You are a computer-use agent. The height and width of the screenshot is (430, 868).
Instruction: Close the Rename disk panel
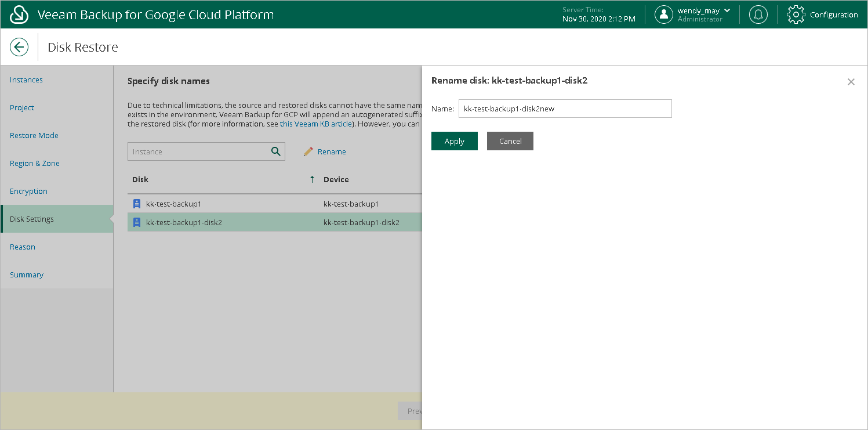coord(851,82)
